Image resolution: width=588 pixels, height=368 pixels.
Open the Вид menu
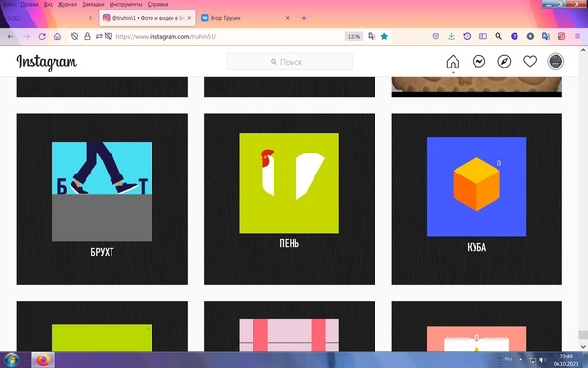click(48, 4)
